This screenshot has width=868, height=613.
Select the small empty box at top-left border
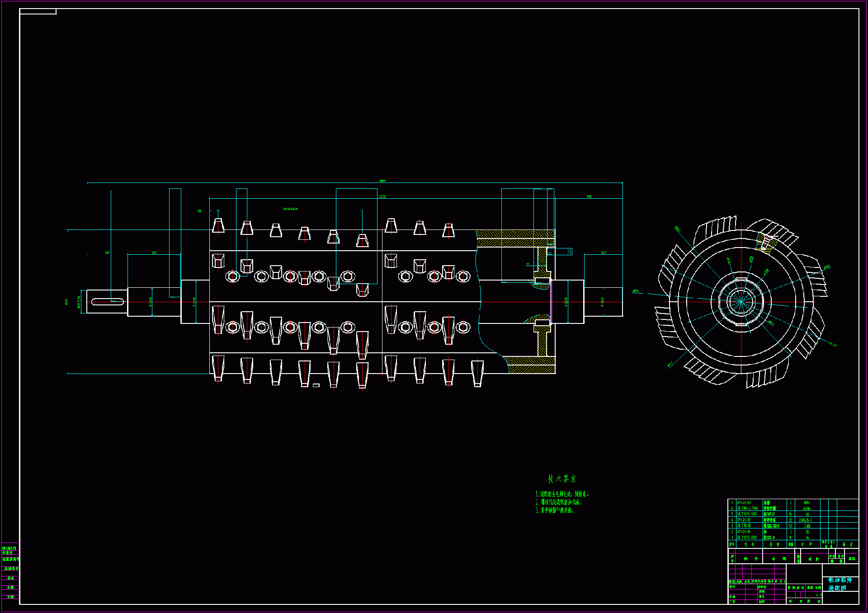[x=38, y=11]
